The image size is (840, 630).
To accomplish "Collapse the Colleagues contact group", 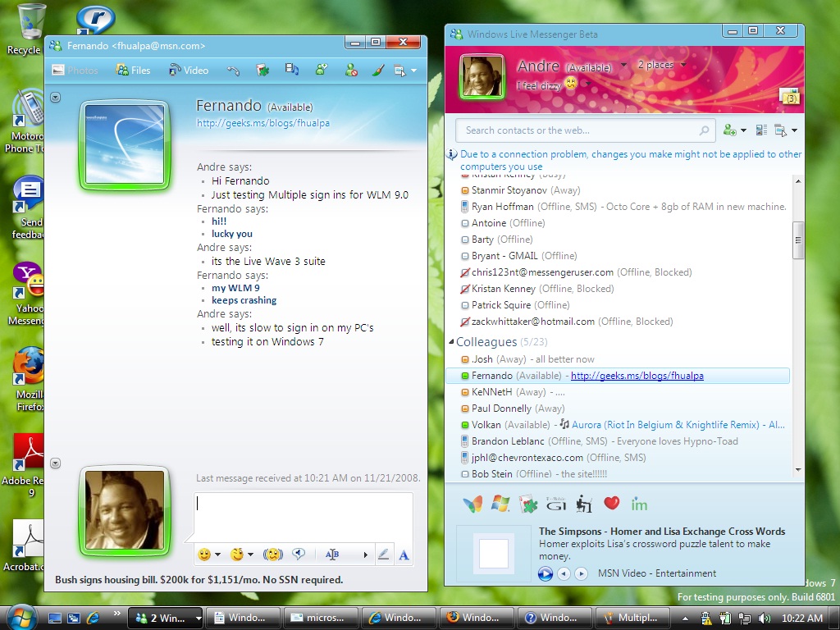I will click(451, 341).
